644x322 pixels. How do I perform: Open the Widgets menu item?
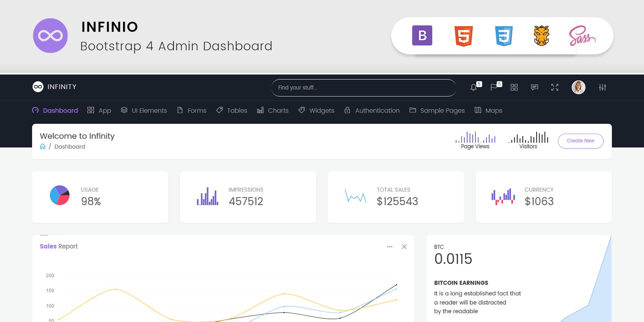tap(316, 110)
